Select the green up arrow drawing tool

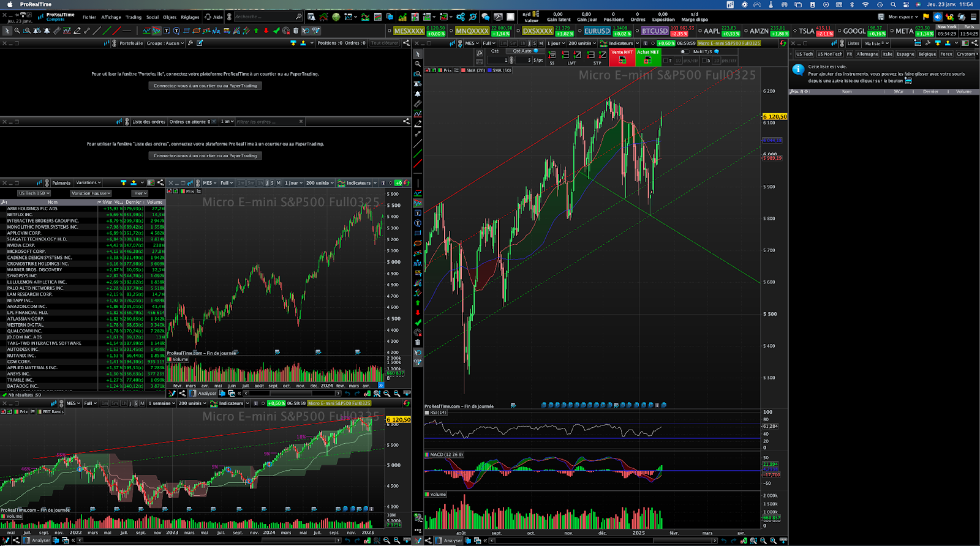257,31
